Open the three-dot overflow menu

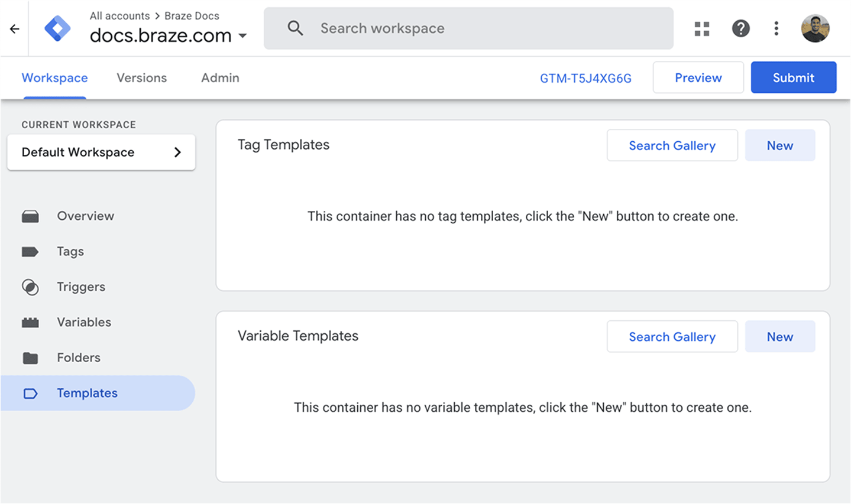776,28
